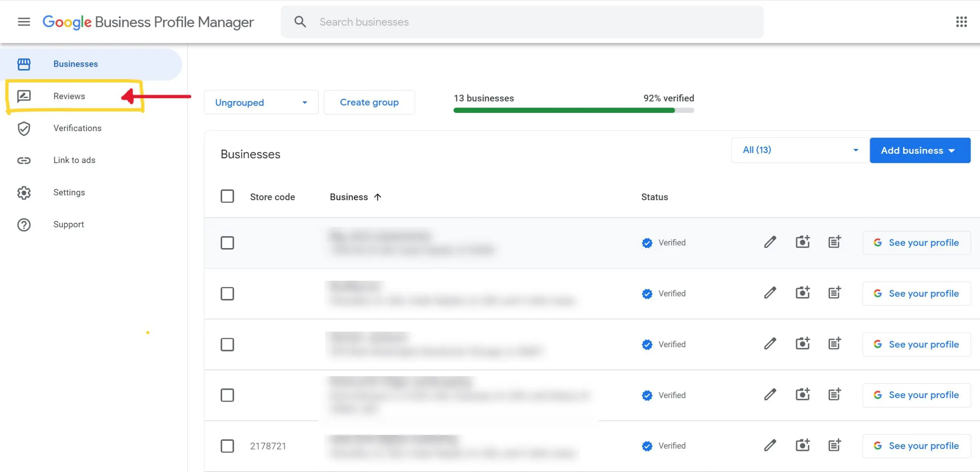Check the first business row checkbox

point(227,243)
